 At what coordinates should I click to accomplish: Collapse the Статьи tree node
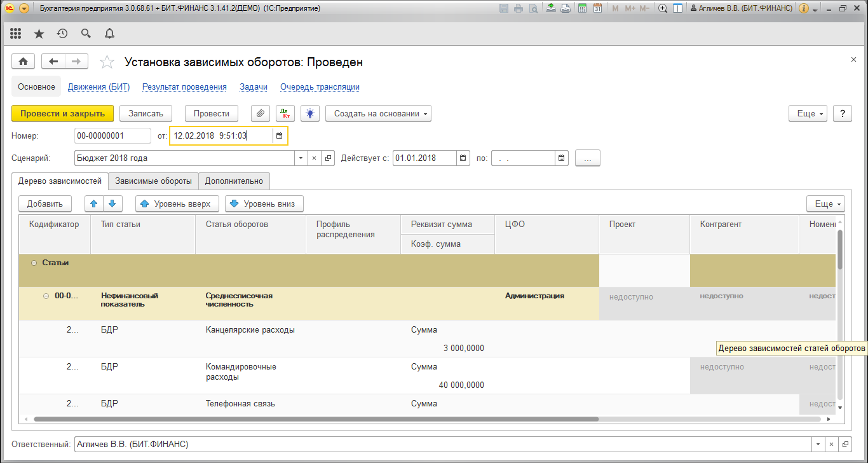click(34, 263)
